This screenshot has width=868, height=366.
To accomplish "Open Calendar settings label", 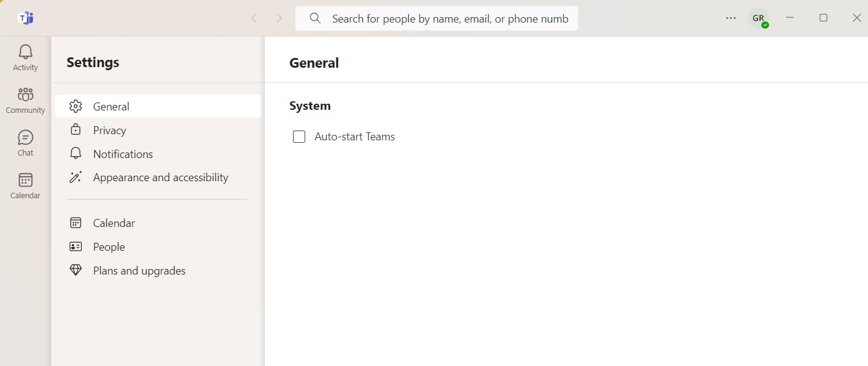I will coord(114,223).
